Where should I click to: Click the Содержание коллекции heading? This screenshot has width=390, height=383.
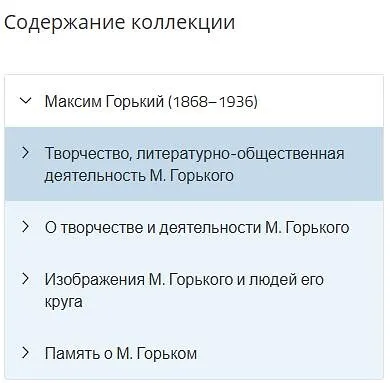[120, 23]
